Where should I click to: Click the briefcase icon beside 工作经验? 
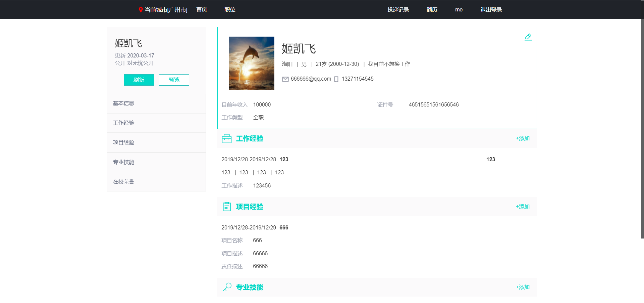(x=227, y=139)
